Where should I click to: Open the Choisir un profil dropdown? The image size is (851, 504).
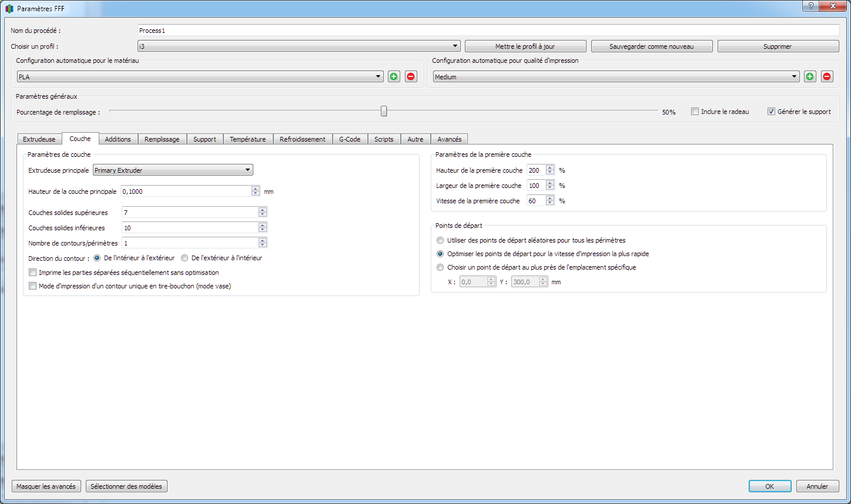point(299,46)
